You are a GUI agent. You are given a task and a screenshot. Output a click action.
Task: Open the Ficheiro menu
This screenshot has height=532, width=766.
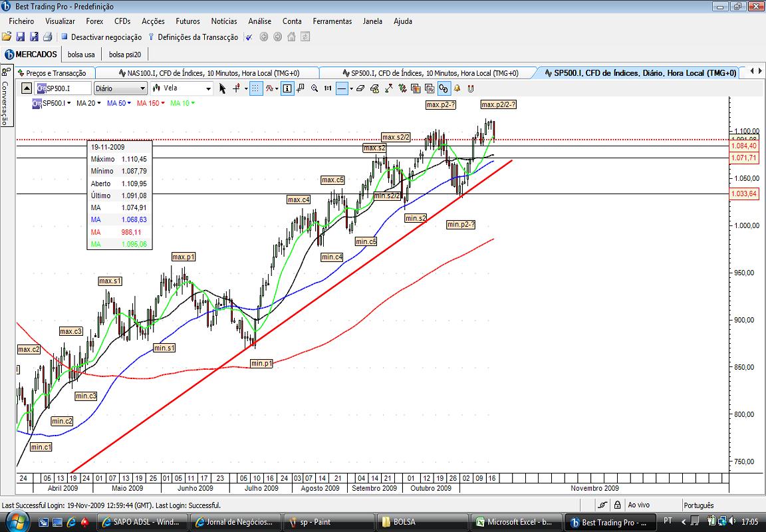pyautogui.click(x=21, y=21)
